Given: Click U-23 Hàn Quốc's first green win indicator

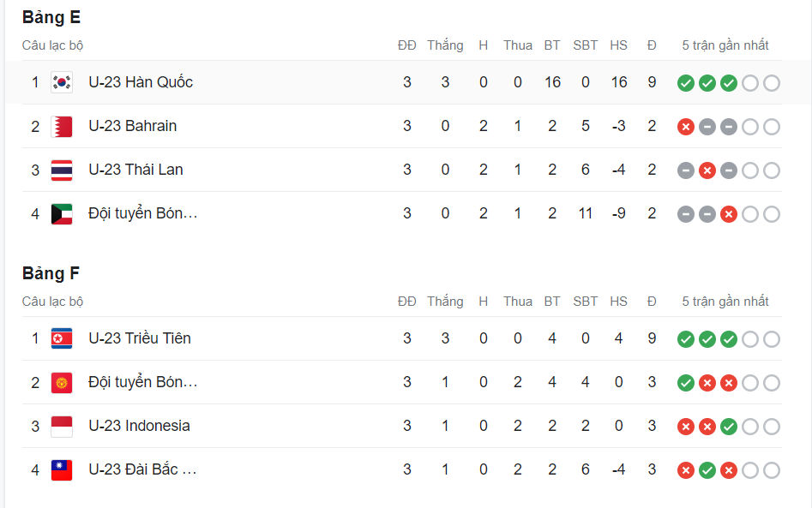Looking at the screenshot, I should pyautogui.click(x=685, y=83).
